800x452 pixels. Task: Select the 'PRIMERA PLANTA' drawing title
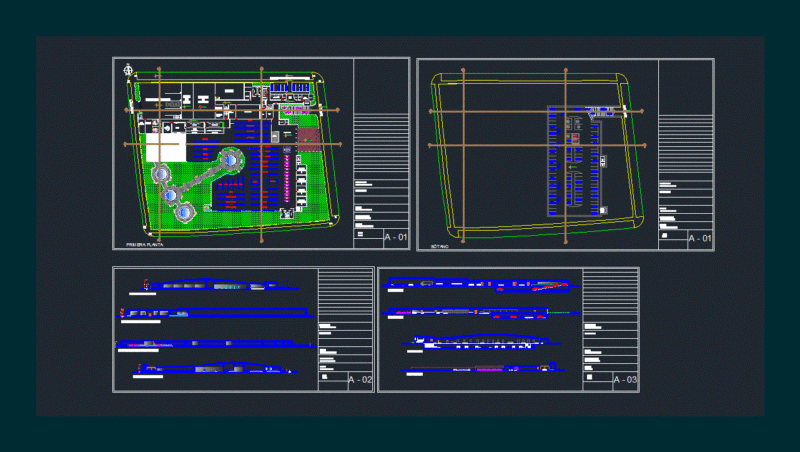(144, 245)
